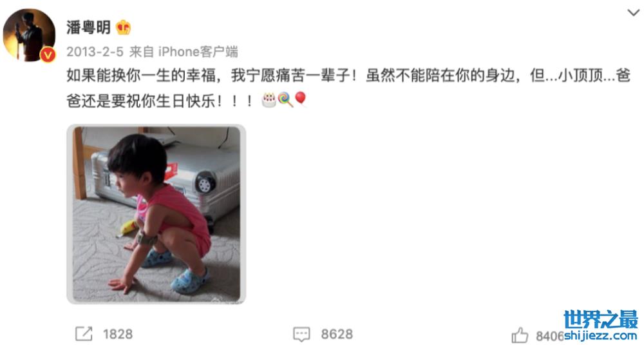The image size is (644, 345).
Task: Click the like count number
Action: tap(550, 336)
